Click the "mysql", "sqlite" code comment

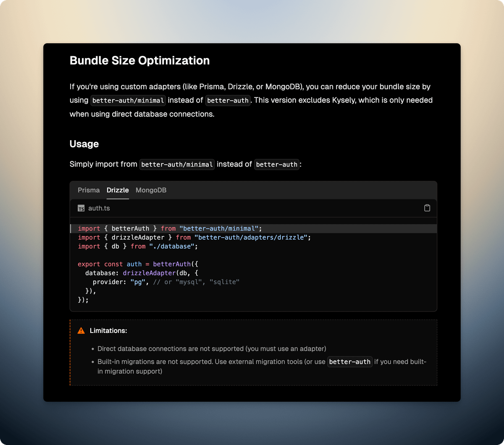196,282
